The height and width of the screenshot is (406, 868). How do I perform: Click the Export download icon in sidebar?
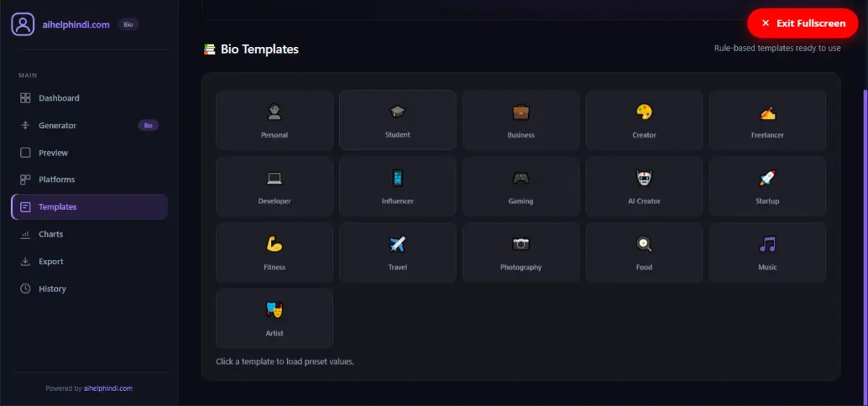[25, 261]
